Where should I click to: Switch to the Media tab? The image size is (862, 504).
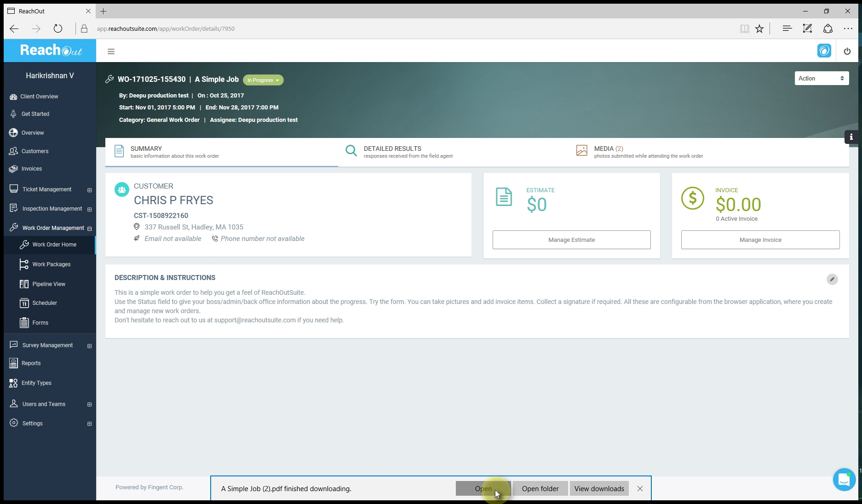click(x=709, y=152)
